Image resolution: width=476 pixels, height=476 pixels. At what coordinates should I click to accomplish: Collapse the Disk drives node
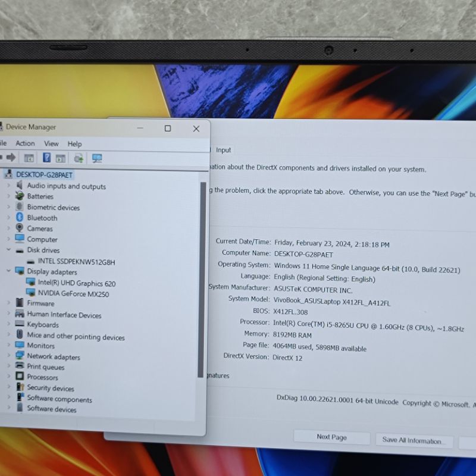[8, 249]
